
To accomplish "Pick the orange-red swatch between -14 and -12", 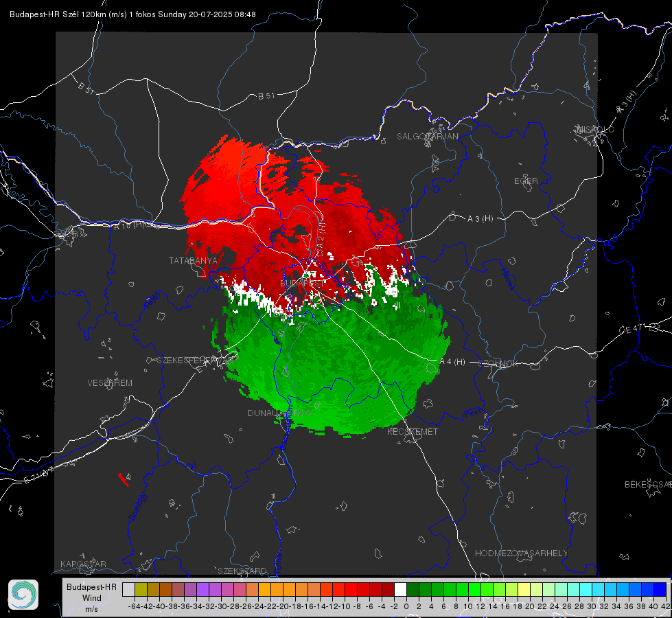I will (326, 589).
